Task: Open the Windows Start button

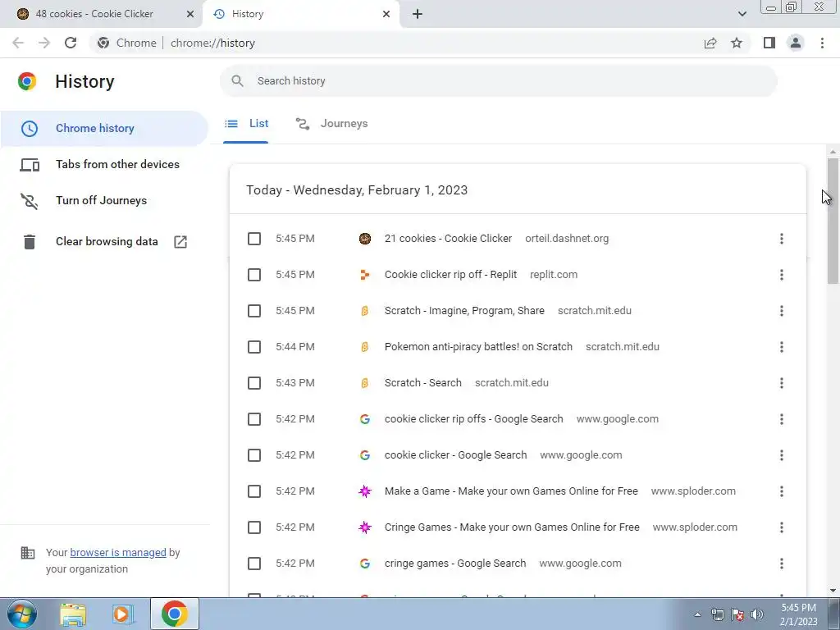Action: pyautogui.click(x=22, y=614)
